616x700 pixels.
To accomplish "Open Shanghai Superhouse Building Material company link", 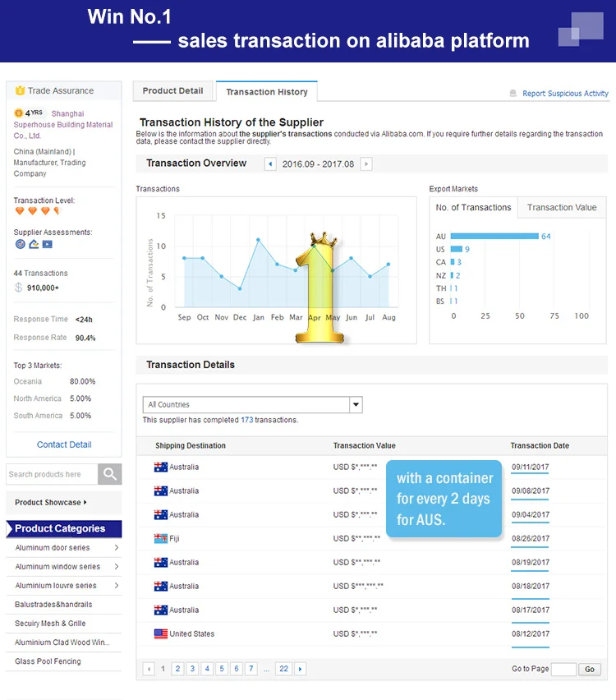I will [63, 125].
